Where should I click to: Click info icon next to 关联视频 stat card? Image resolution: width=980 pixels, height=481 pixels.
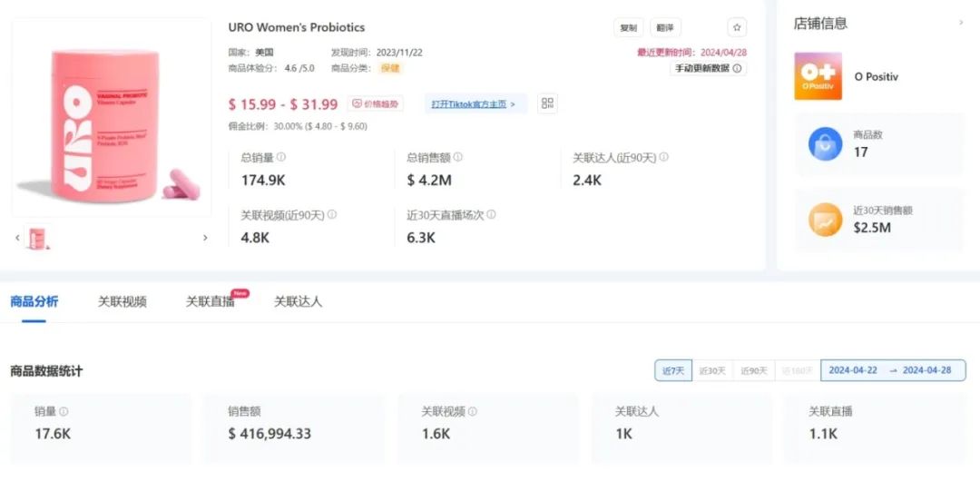click(x=473, y=411)
